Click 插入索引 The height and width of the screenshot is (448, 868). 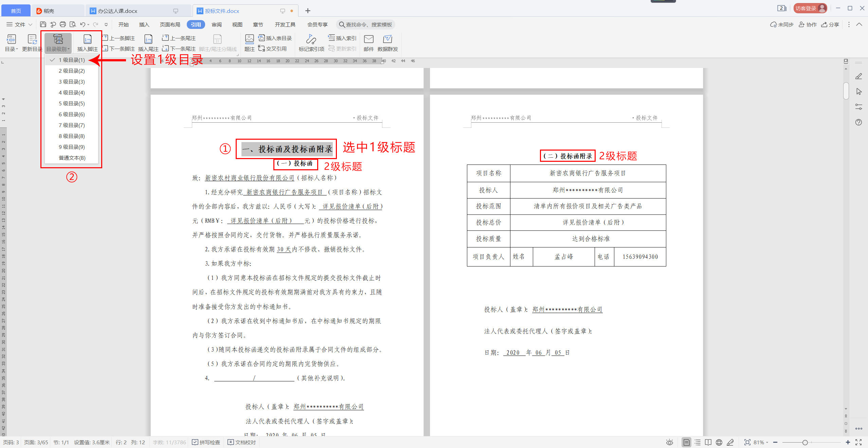[342, 38]
